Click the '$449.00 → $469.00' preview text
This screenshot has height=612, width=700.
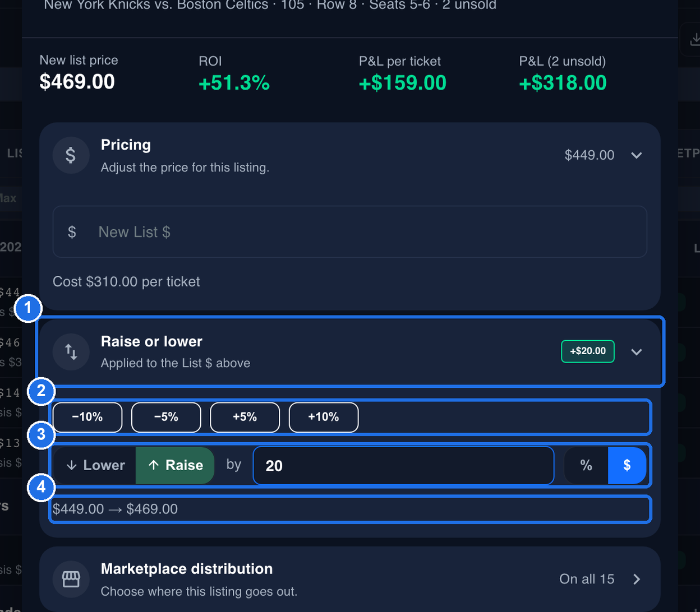point(115,509)
